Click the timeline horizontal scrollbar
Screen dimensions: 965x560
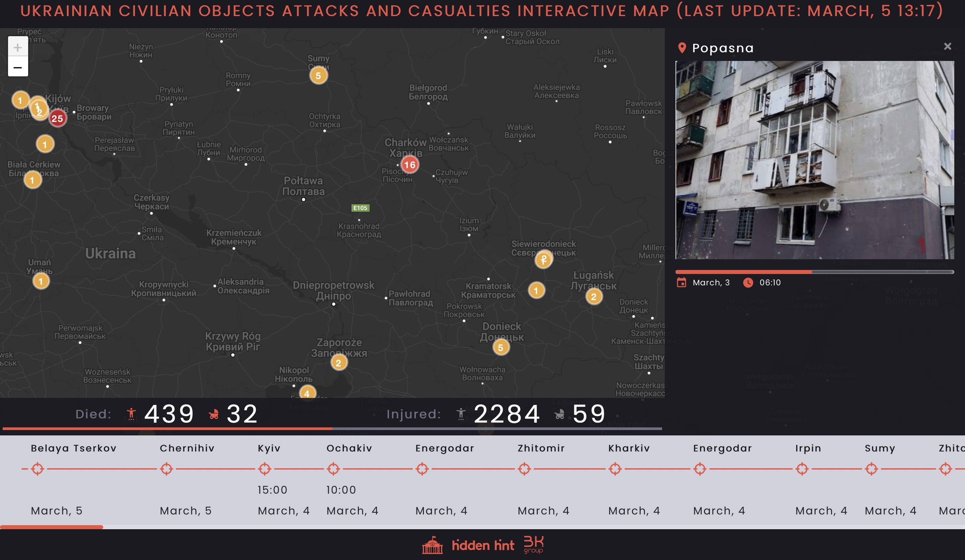coord(52,527)
